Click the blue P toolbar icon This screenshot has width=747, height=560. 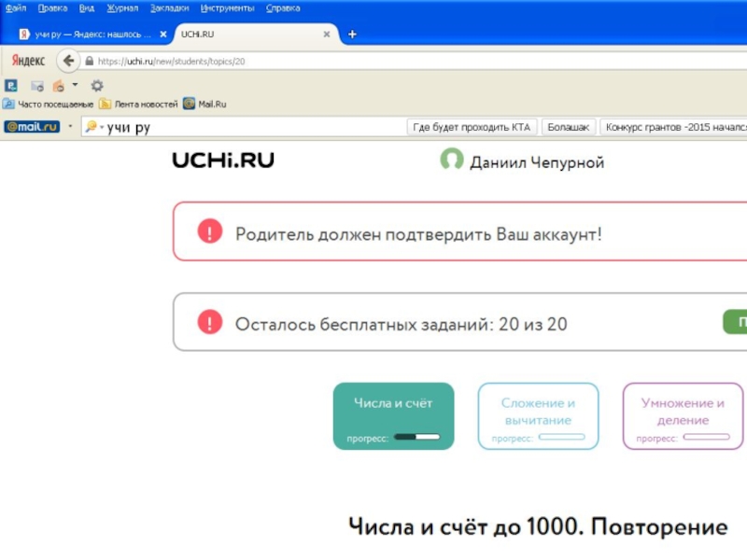point(11,86)
